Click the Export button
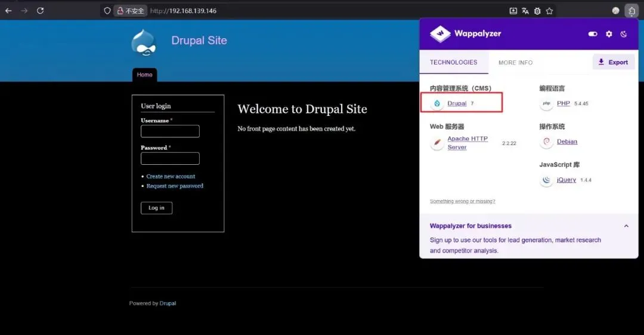644x335 pixels. click(613, 62)
